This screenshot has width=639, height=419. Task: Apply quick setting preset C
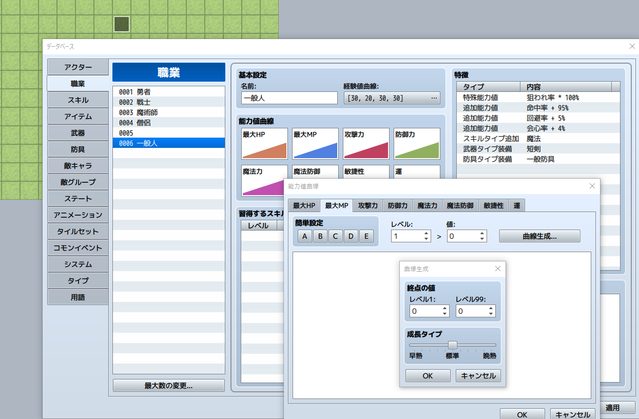[335, 236]
